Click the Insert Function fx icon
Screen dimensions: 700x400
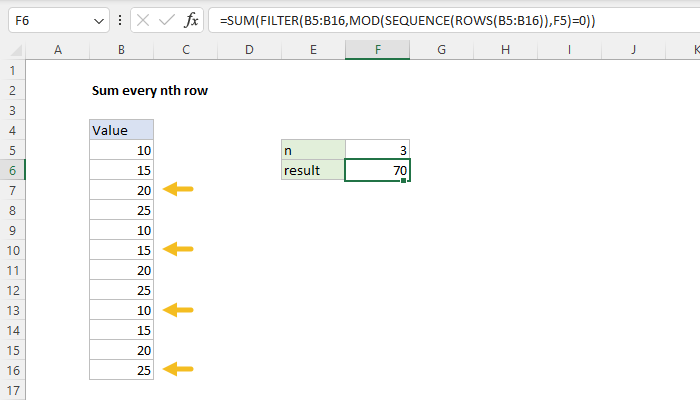(x=192, y=20)
